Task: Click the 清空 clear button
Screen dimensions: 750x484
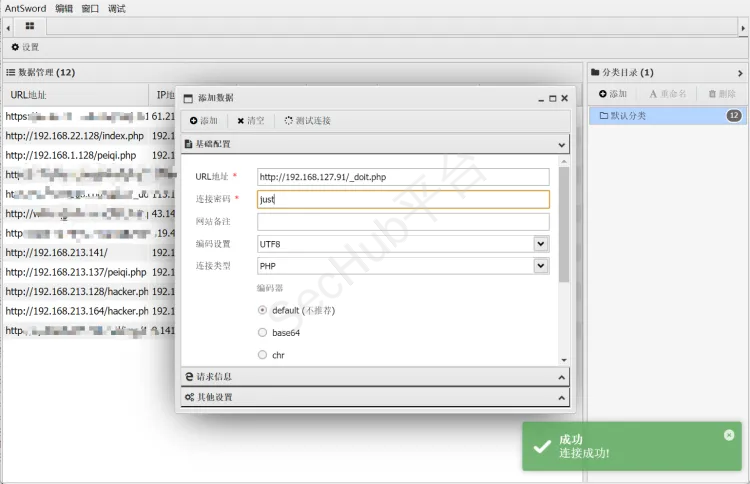Action: pyautogui.click(x=251, y=121)
